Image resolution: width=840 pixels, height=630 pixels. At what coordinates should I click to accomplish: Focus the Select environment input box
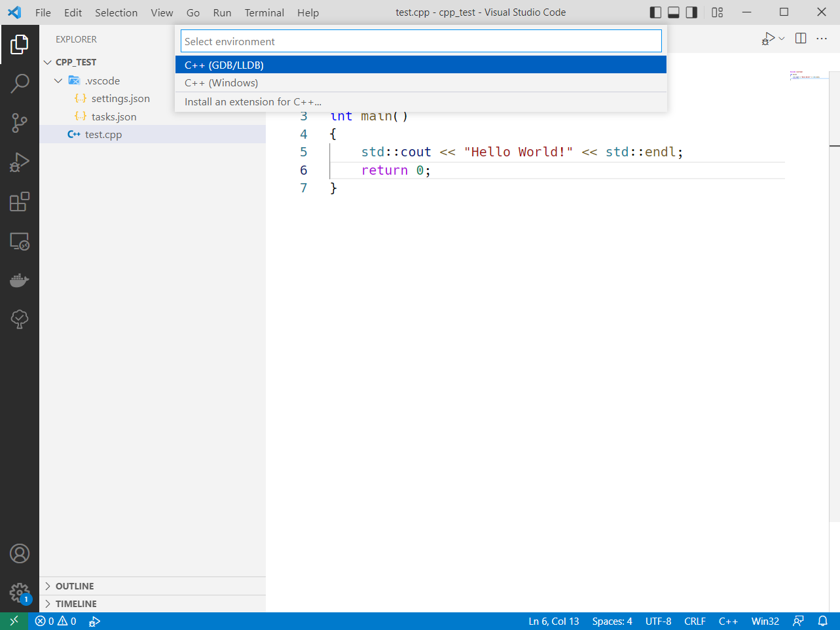tap(421, 41)
